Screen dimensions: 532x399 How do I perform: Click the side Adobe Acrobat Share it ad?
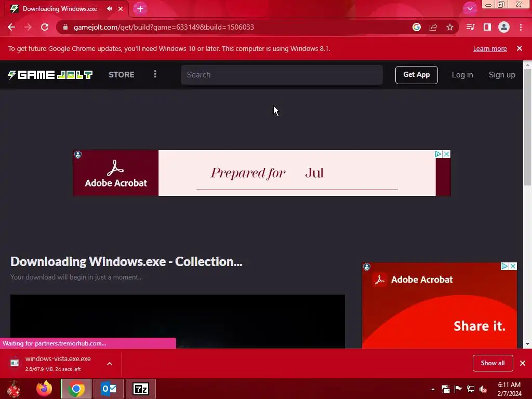pos(440,305)
